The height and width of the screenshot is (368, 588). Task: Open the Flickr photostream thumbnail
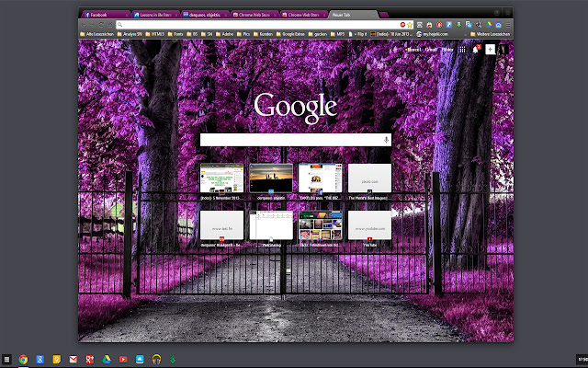(321, 225)
